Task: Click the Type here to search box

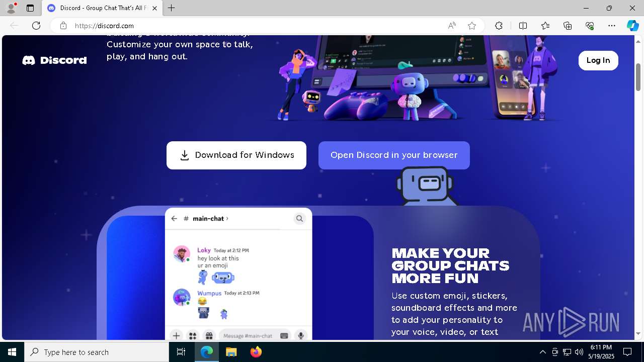Action: tap(97, 352)
